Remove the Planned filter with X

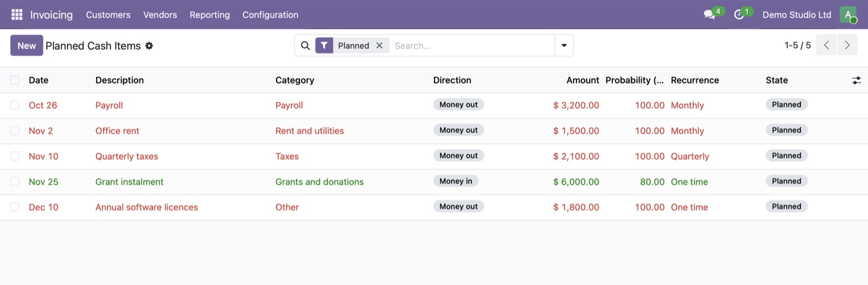(x=379, y=45)
